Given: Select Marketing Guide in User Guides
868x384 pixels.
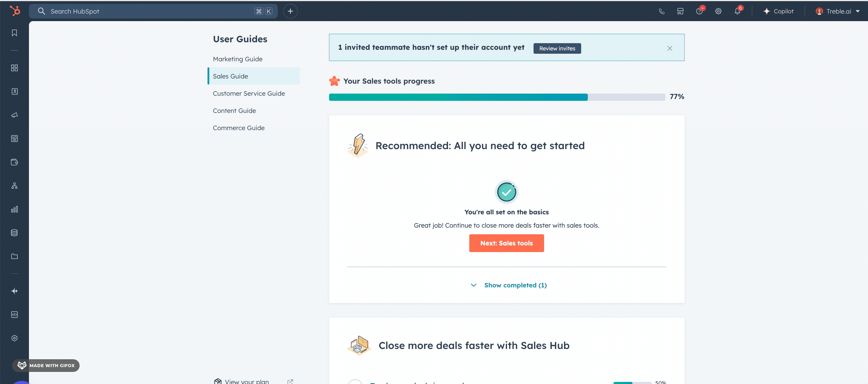Looking at the screenshot, I should point(238,59).
